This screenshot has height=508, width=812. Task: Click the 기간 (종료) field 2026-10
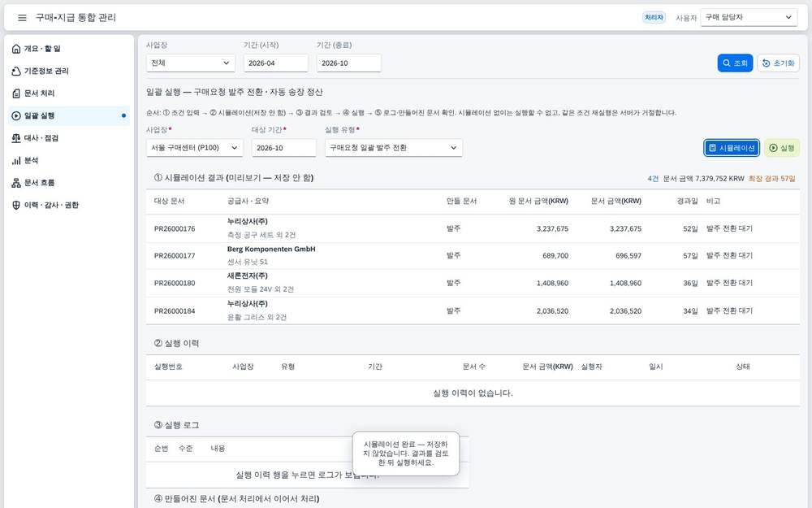tap(349, 63)
